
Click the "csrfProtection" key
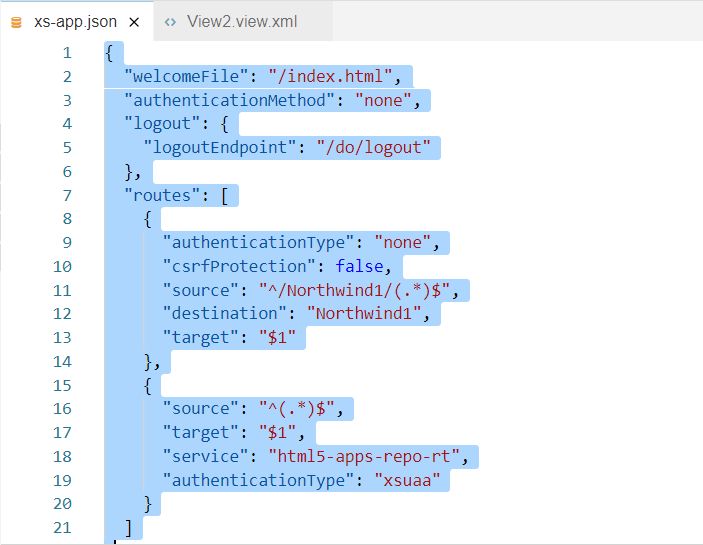[239, 266]
